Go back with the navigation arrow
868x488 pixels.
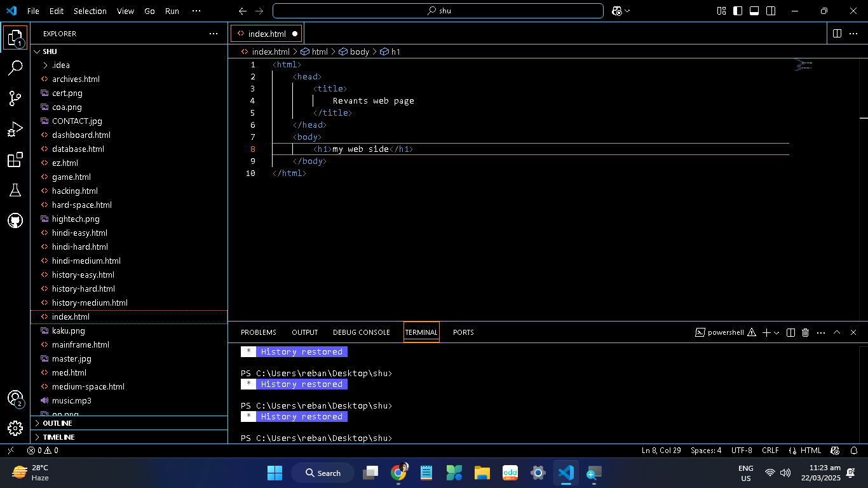click(x=242, y=11)
